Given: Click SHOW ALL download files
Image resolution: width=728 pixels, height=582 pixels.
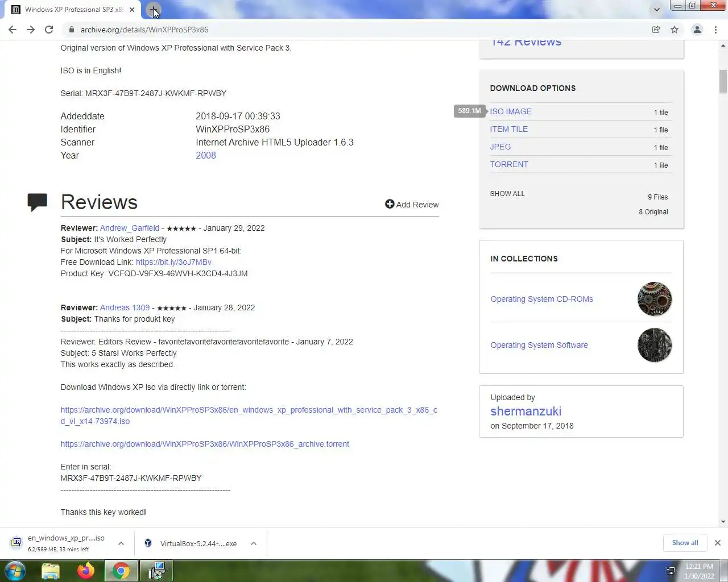Looking at the screenshot, I should click(507, 194).
